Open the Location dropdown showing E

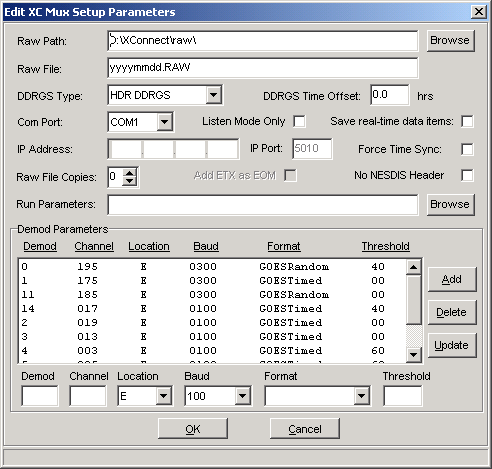[163, 396]
